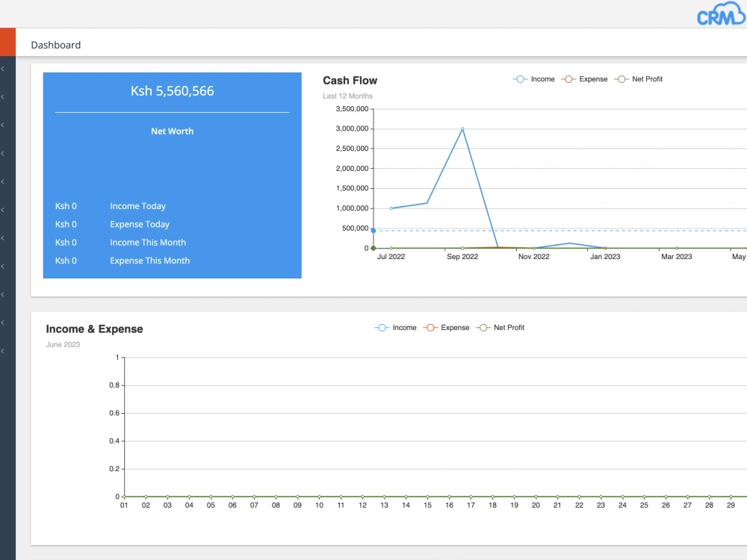Click day 29 on the Income & Expense axis
Image resolution: width=747 pixels, height=560 pixels.
[731, 505]
